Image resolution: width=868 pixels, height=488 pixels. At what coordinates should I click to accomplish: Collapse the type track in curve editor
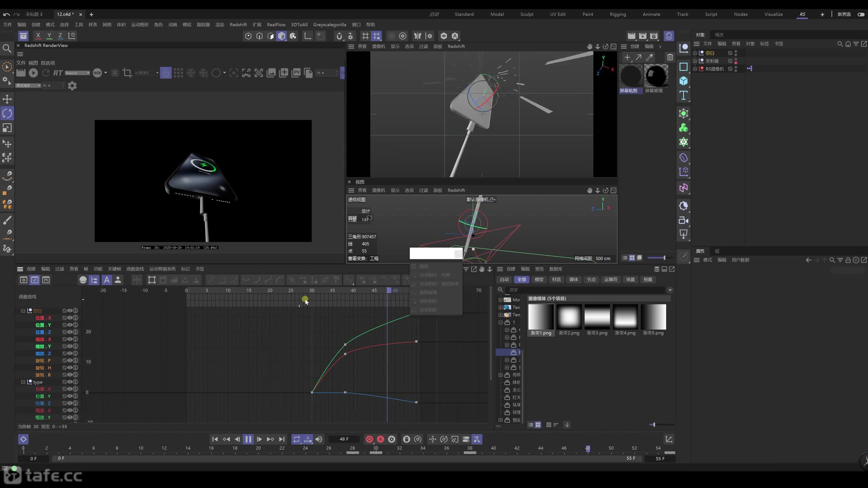[x=23, y=382]
